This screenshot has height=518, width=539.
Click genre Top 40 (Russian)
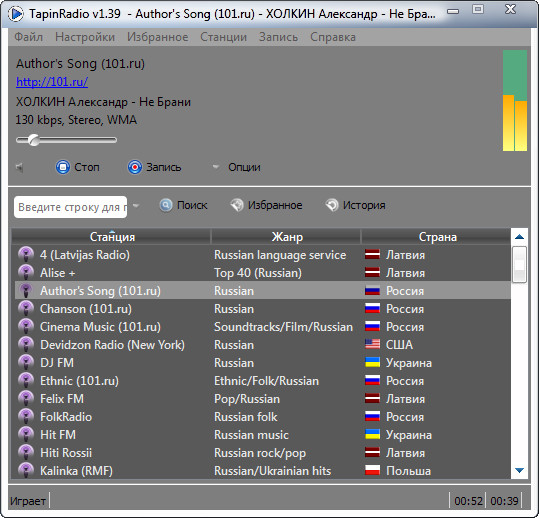point(258,273)
